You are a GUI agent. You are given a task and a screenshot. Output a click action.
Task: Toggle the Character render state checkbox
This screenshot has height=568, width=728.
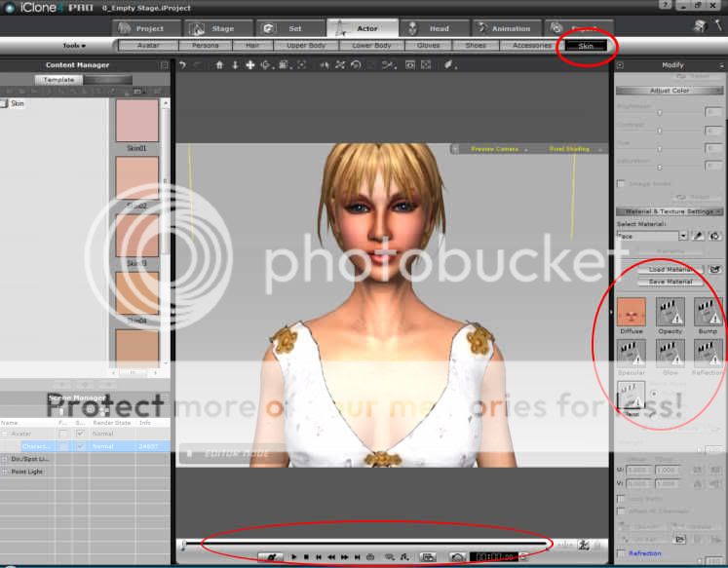[x=80, y=446]
